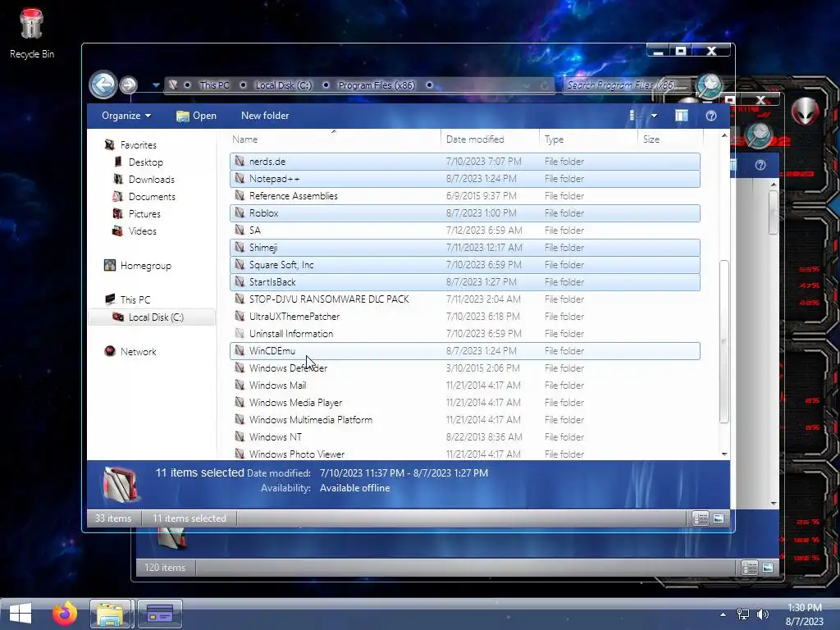Click Local Disk (C:) breadcrumb in address bar
Viewport: 840px width, 630px height.
[x=283, y=85]
